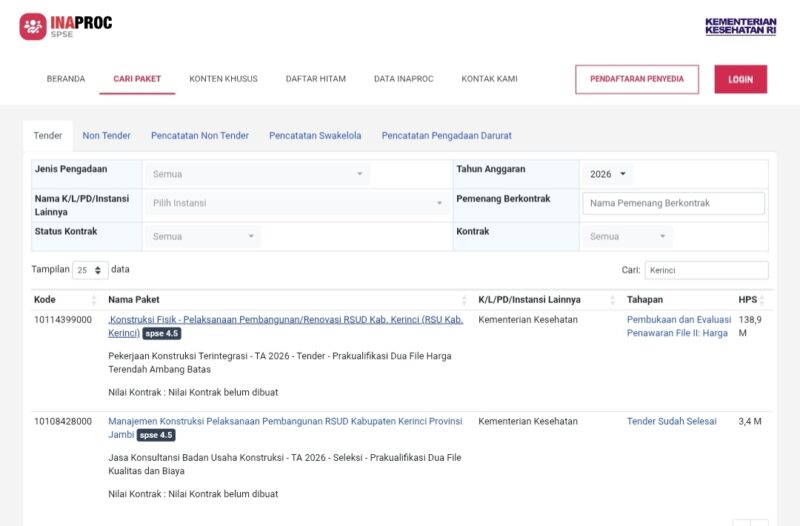
Task: Open the Tahun Anggaran 2026 dropdown
Action: point(607,174)
